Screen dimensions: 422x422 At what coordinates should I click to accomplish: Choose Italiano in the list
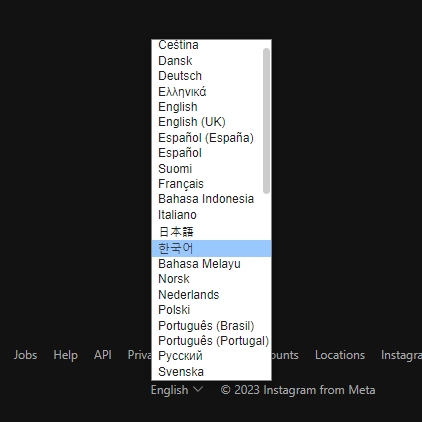(211, 215)
